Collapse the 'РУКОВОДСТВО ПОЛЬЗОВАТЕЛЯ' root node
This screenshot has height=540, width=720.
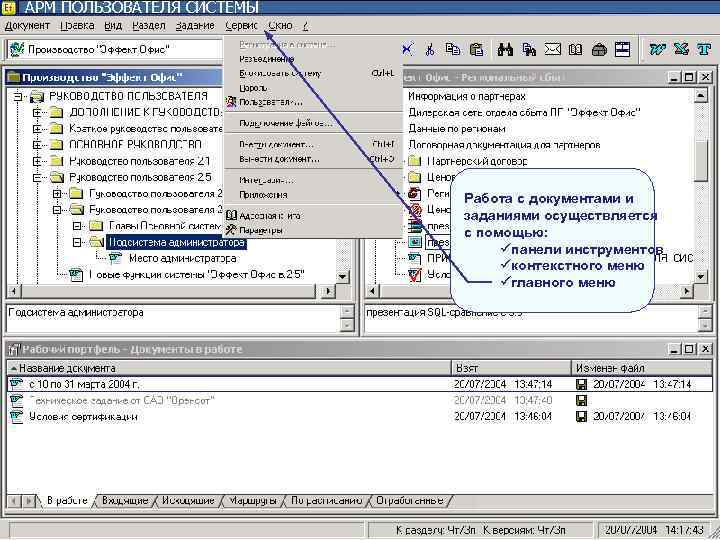click(x=17, y=96)
